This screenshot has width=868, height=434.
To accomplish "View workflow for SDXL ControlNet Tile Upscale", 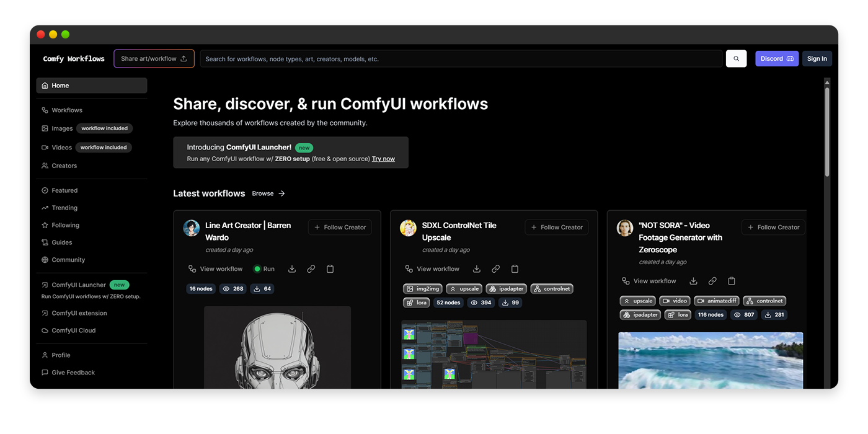I will tap(432, 269).
